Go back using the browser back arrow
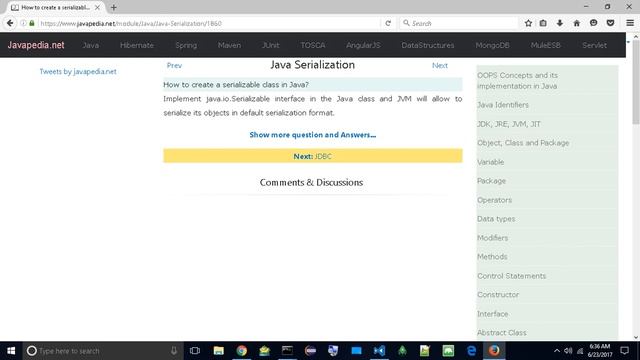This screenshot has width=640, height=360. click(x=10, y=23)
